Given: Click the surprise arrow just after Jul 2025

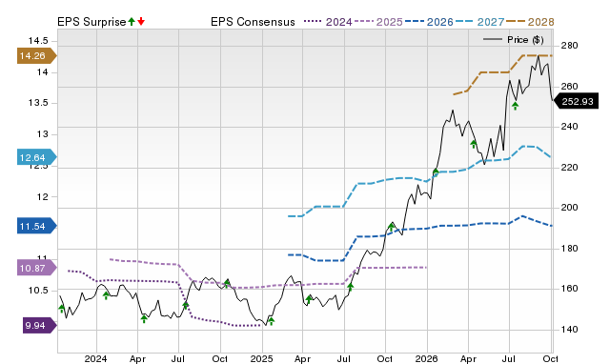Looking at the screenshot, I should tap(350, 287).
